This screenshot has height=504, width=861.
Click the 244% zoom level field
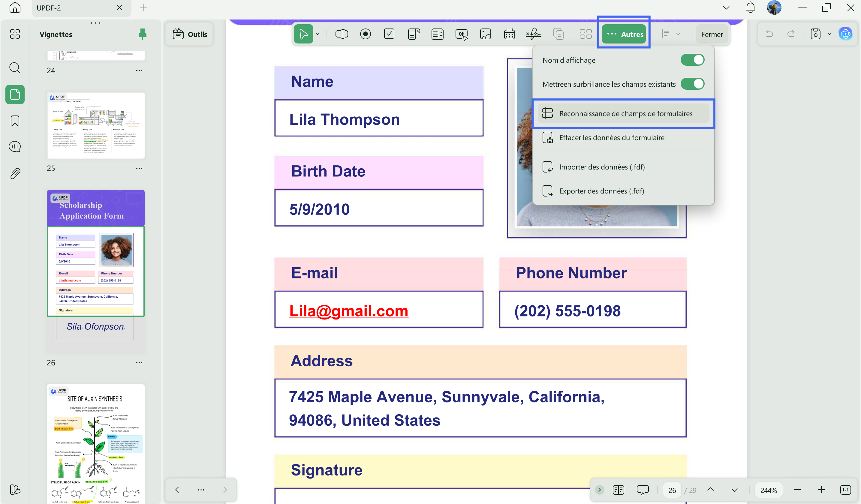768,490
